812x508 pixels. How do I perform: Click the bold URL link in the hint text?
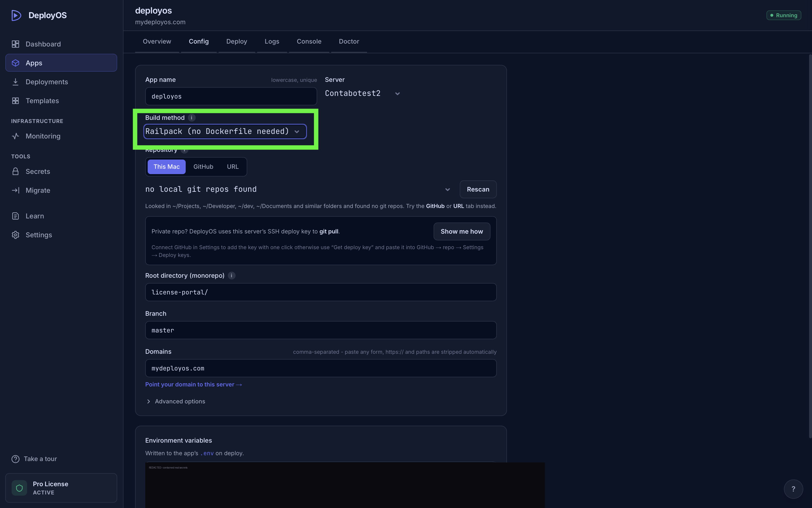(458, 206)
